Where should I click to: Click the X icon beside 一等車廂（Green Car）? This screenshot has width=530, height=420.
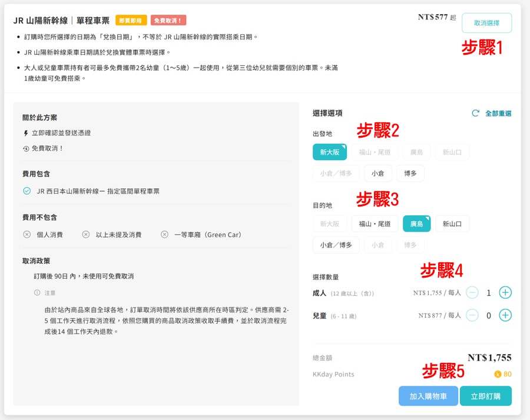[165, 234]
